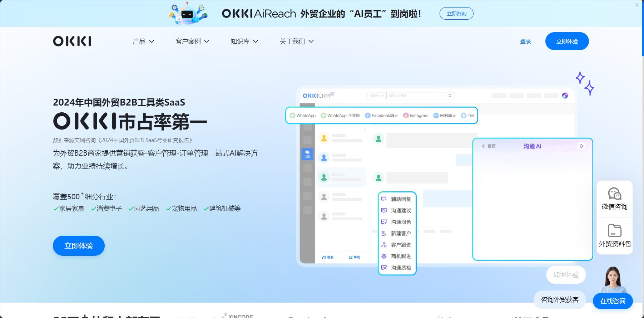Click the 网站聊天 channel icon
This screenshot has width=644, height=318.
pyautogui.click(x=436, y=116)
